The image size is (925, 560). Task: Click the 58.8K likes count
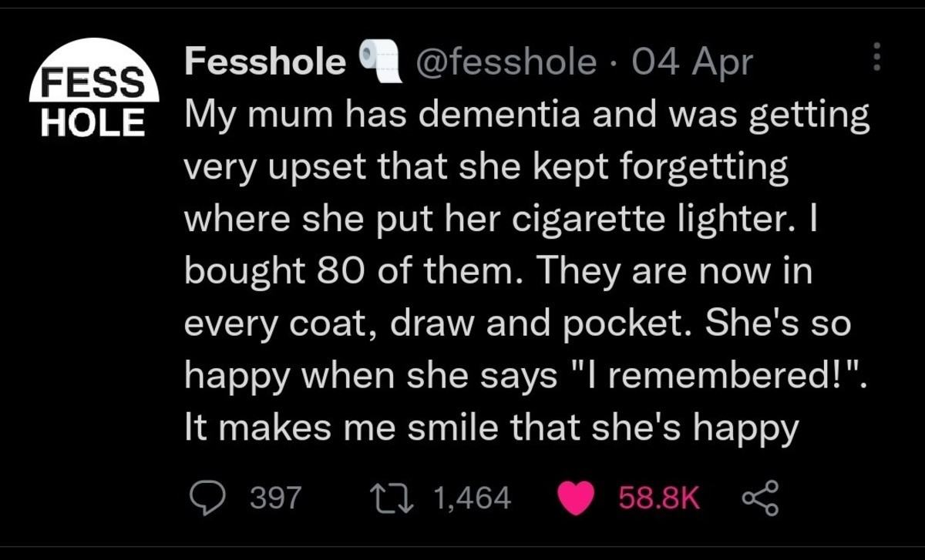[659, 498]
